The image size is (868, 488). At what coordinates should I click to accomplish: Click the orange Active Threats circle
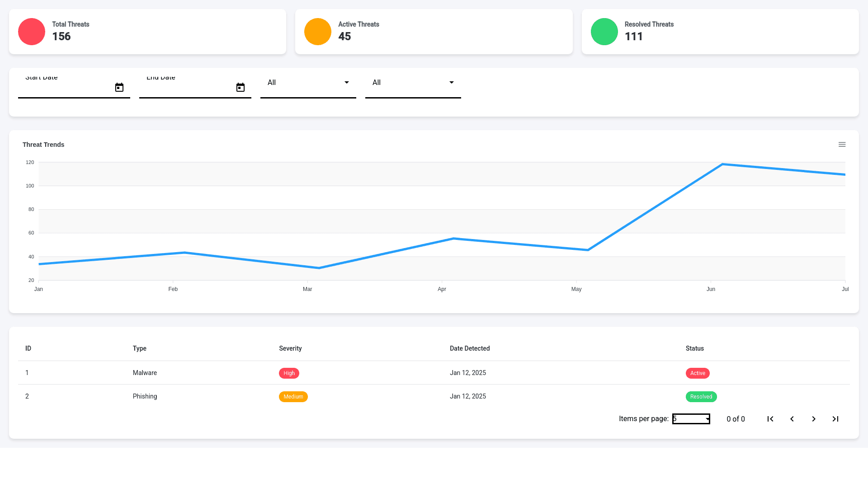pyautogui.click(x=318, y=32)
